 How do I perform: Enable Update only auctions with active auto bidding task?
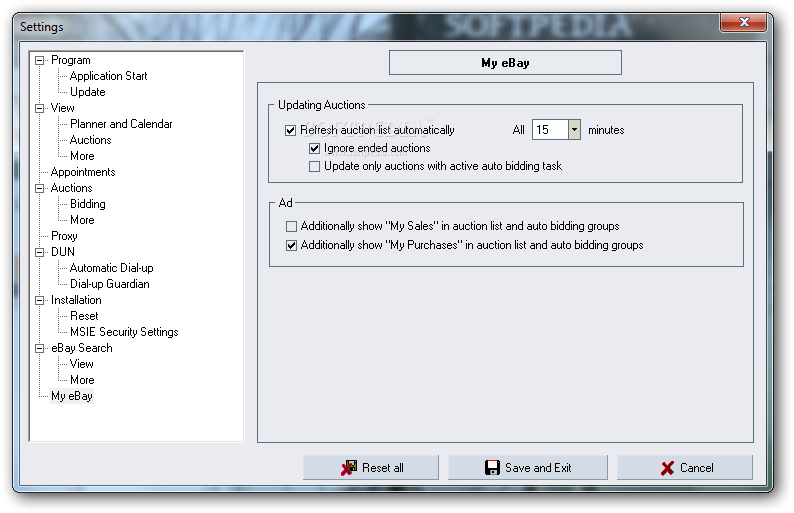pos(314,166)
